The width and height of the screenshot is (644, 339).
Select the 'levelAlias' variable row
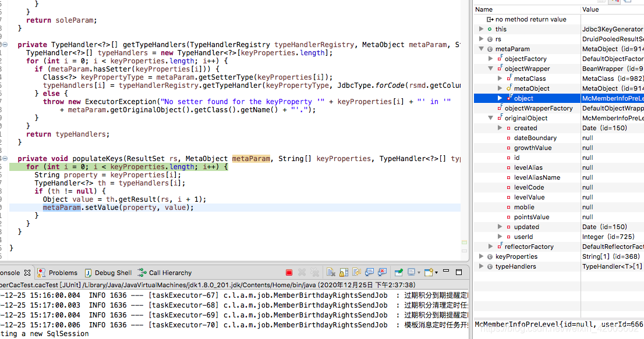point(558,167)
